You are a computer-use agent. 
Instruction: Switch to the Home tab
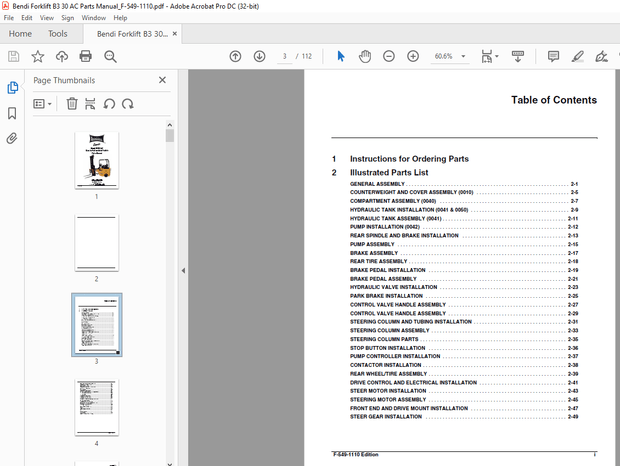20,34
